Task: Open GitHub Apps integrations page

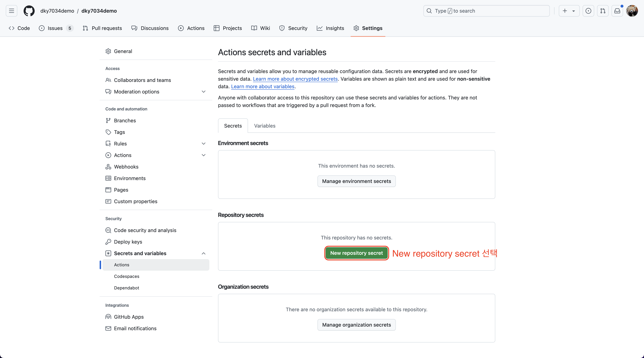Action: pyautogui.click(x=129, y=317)
